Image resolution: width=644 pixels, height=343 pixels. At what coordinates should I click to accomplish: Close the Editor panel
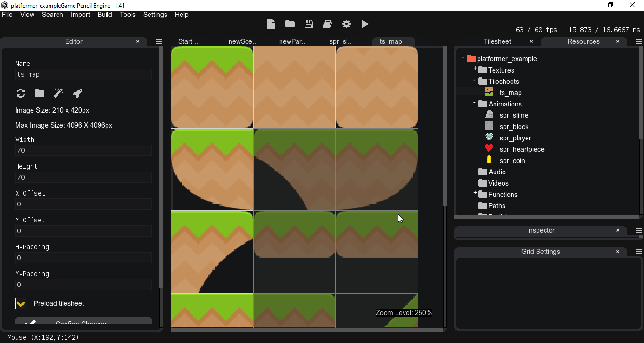pos(138,41)
